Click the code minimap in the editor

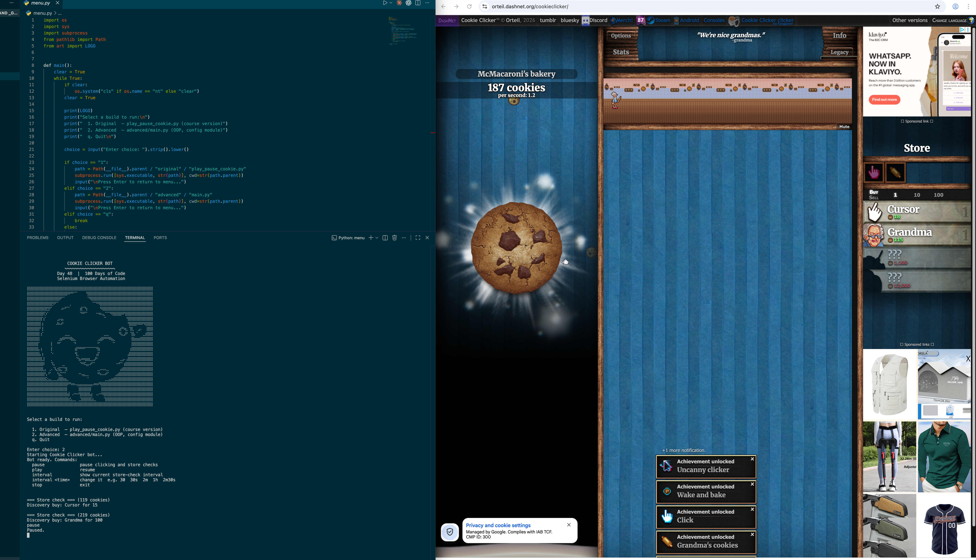point(403,31)
